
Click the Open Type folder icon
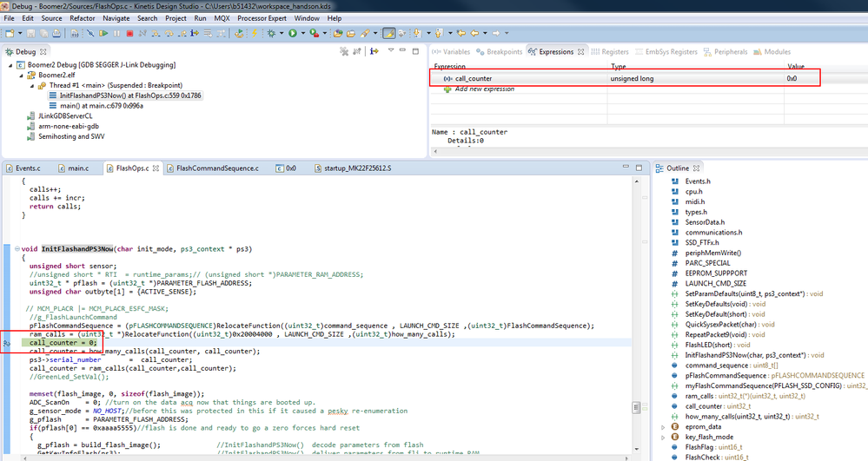[x=338, y=33]
